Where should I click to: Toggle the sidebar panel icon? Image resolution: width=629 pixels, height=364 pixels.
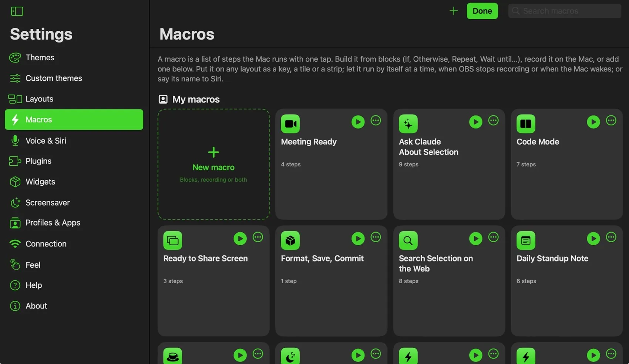[17, 11]
